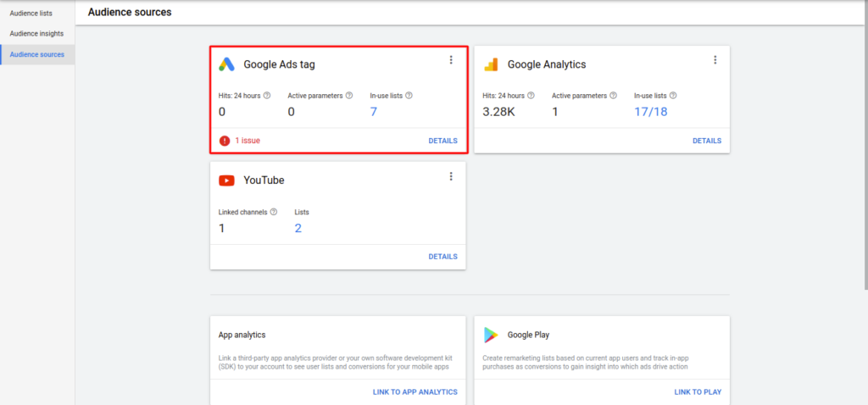Screen dimensions: 868x405
Task: Click the YouTube logo icon
Action: (226, 180)
